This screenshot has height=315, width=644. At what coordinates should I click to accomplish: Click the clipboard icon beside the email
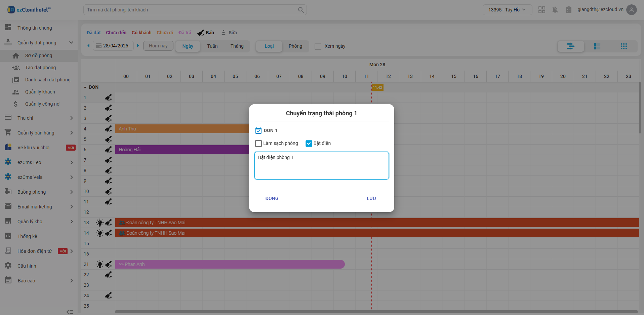pyautogui.click(x=568, y=10)
